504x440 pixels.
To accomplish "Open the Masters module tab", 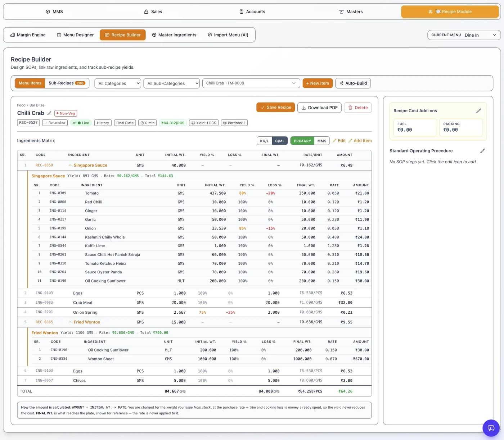I will click(x=351, y=12).
